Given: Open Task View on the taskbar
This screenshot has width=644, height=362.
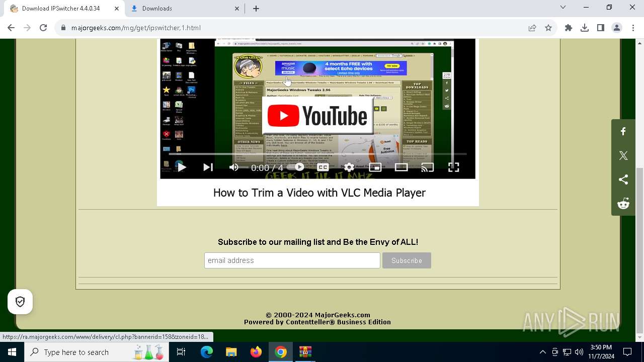Looking at the screenshot, I should (181, 352).
